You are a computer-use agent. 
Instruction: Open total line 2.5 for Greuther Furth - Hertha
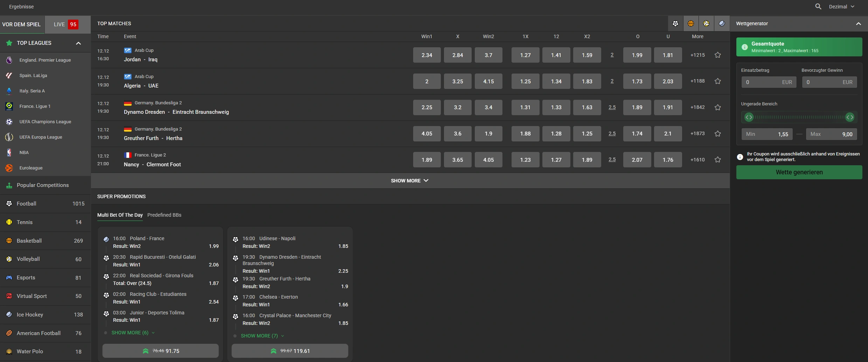coord(612,134)
